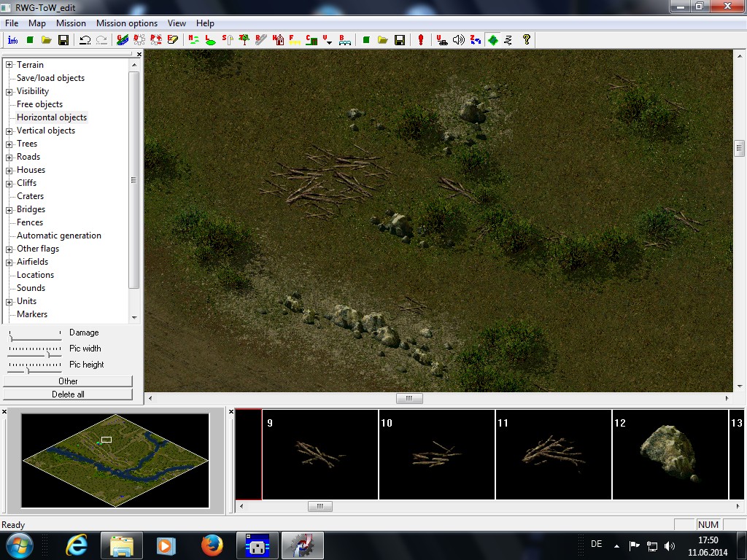This screenshot has height=560, width=747.
Task: Open Windows Explorer from the taskbar
Action: coord(122,545)
